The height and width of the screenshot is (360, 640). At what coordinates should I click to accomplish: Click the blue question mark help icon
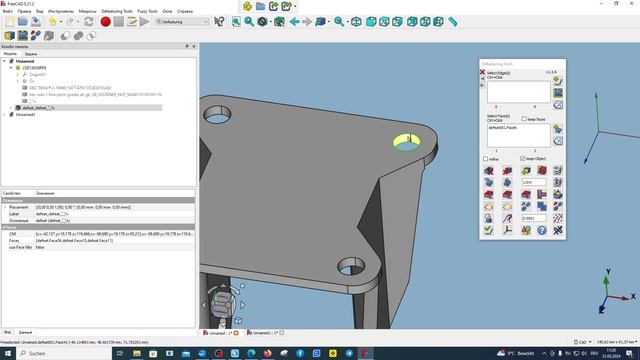click(x=542, y=230)
